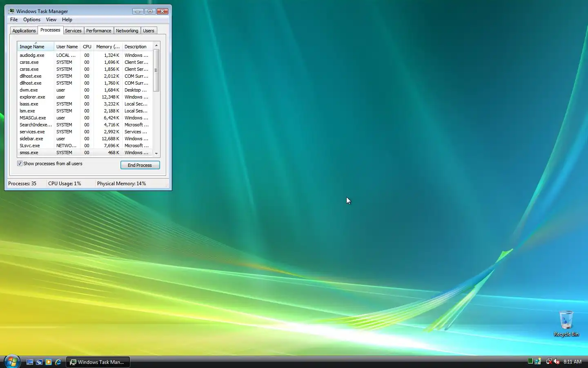This screenshot has height=368, width=588.
Task: Maximize the Task Manager window
Action: (150, 11)
